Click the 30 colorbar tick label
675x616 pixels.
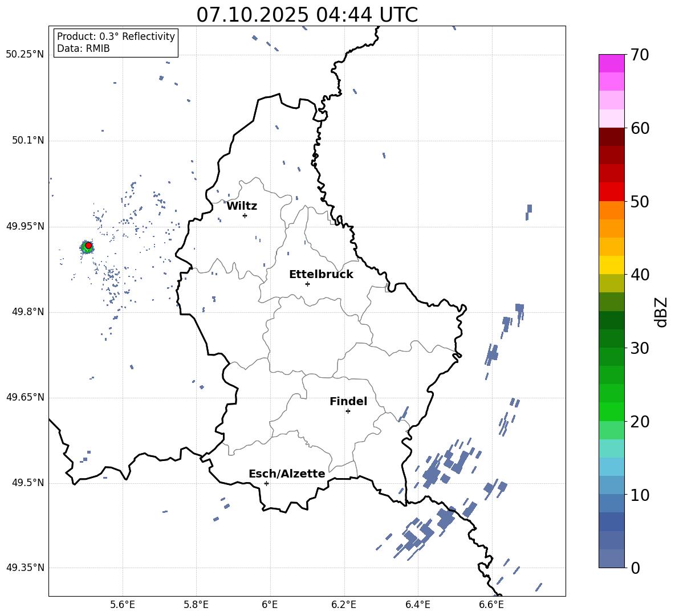pyautogui.click(x=640, y=348)
